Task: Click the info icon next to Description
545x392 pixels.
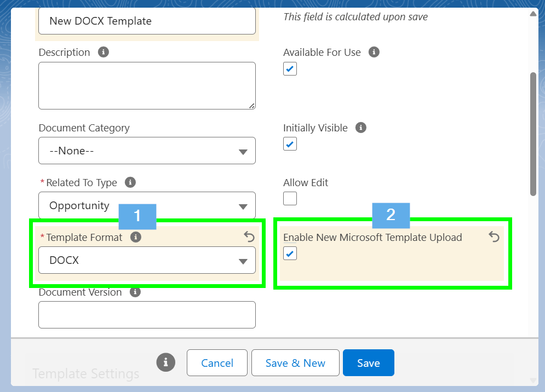Action: coord(103,53)
